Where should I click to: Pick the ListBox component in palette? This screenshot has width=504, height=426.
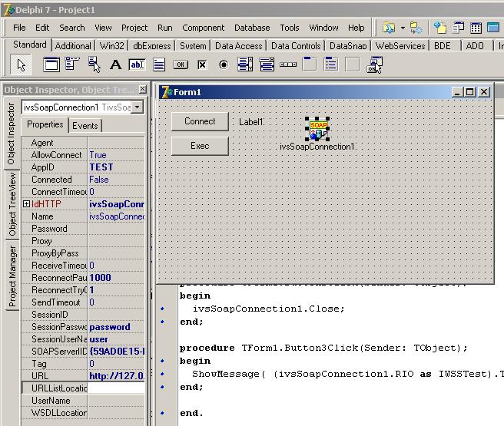[245, 65]
